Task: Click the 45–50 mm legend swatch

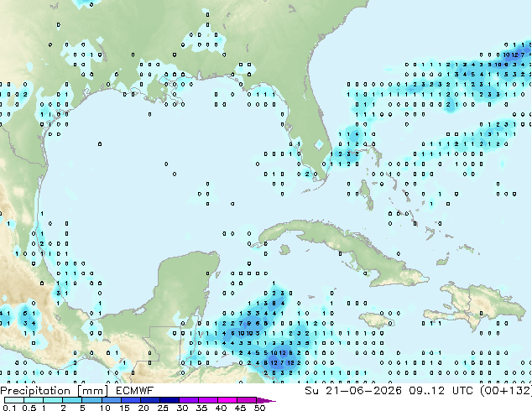Action: [246, 400]
